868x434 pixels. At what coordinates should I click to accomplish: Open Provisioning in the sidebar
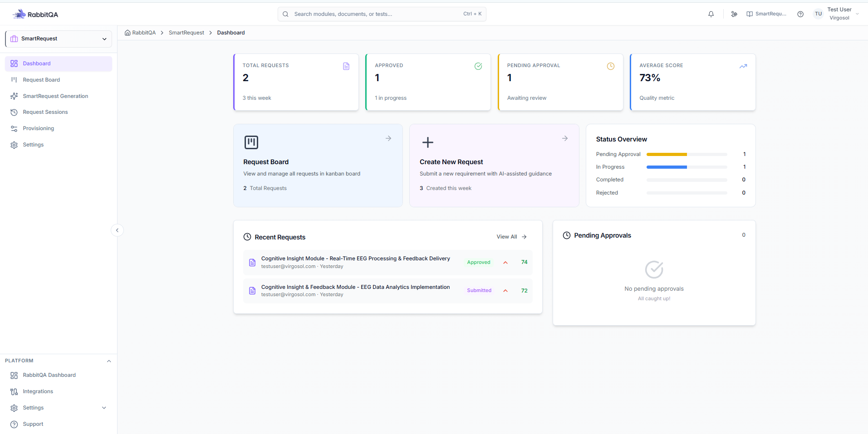coord(59,128)
